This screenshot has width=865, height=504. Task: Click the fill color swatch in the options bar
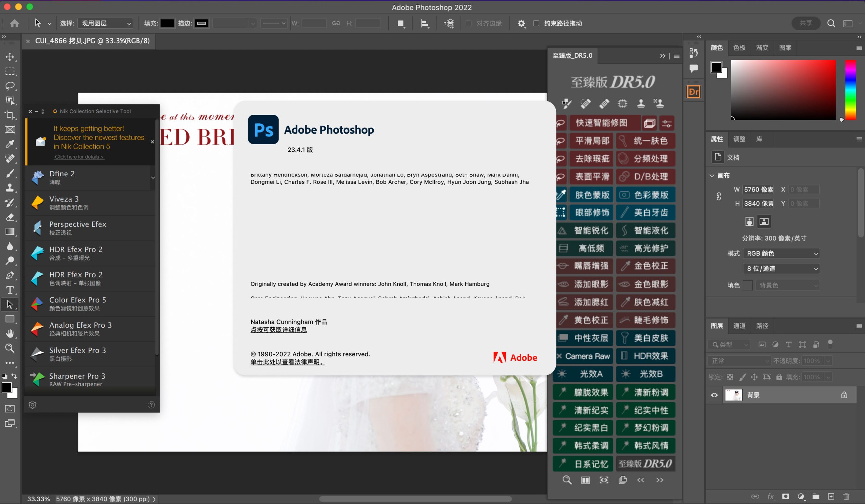tap(167, 23)
